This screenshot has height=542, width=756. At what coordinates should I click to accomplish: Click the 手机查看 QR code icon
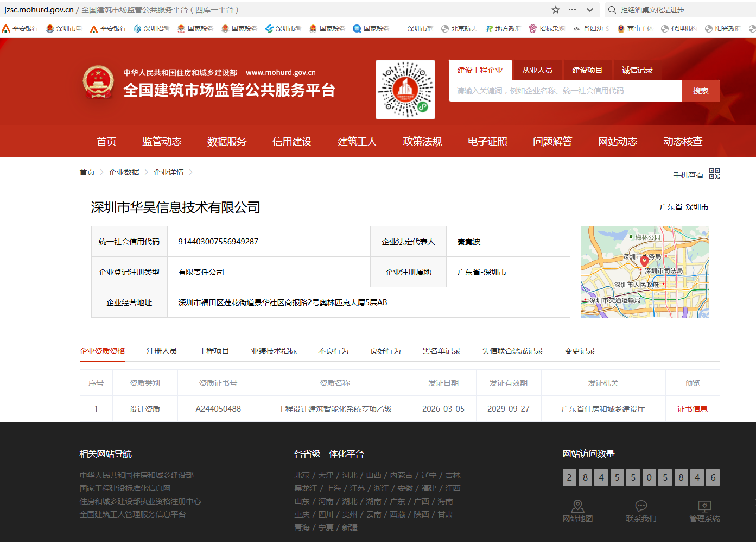tap(714, 174)
